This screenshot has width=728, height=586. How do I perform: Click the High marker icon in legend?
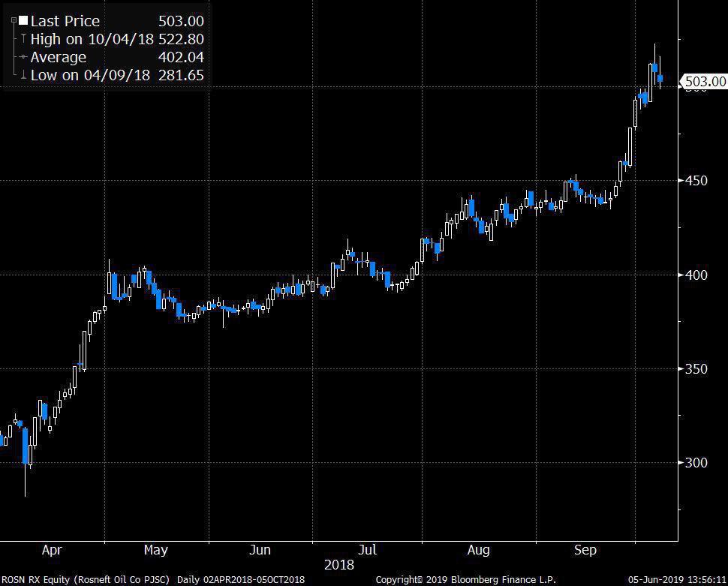[x=23, y=38]
